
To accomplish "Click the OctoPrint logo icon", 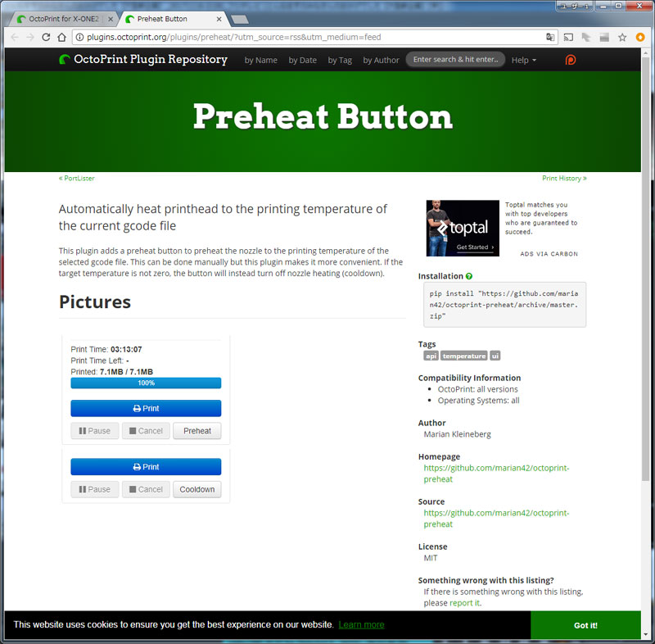I will pyautogui.click(x=65, y=59).
